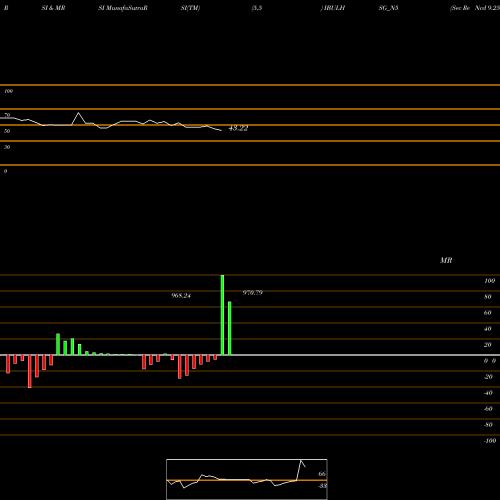Click the RSI value label 43.22
The image size is (500, 500).
pyautogui.click(x=238, y=128)
